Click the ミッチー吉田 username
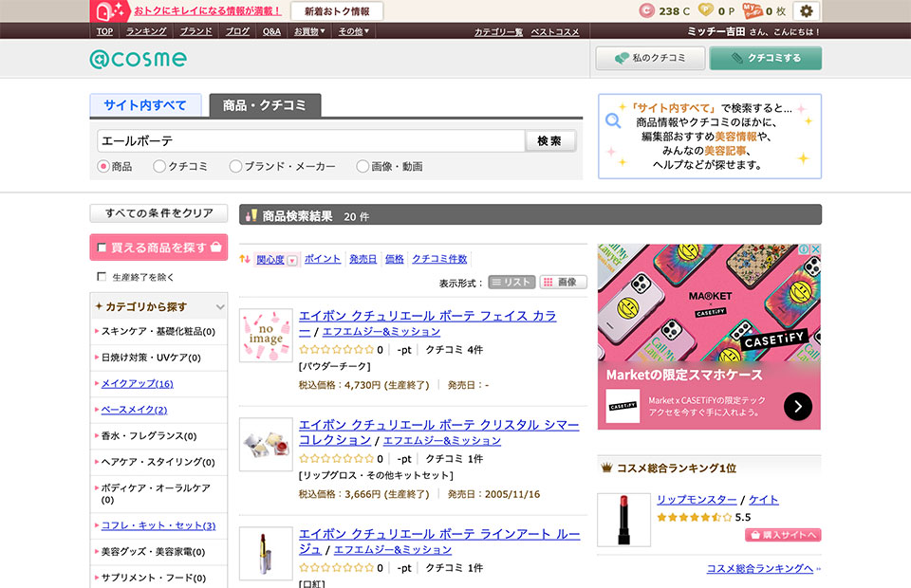The image size is (911, 588). 716,31
